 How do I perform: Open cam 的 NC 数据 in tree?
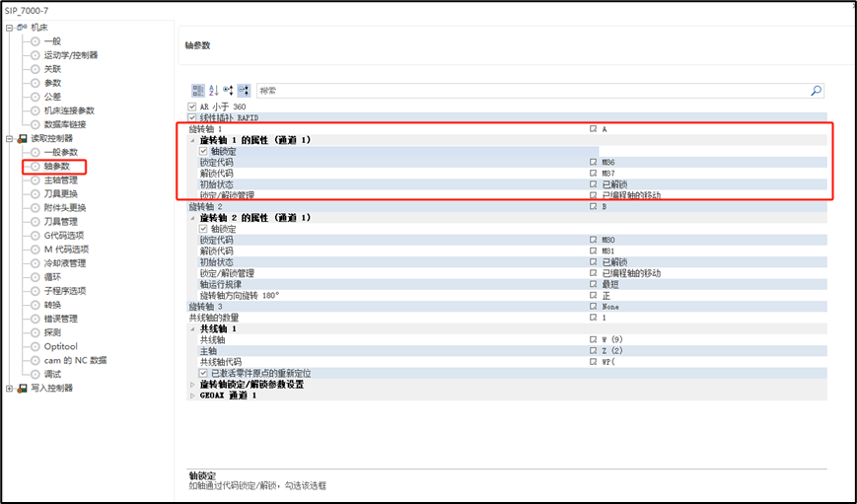tap(75, 360)
